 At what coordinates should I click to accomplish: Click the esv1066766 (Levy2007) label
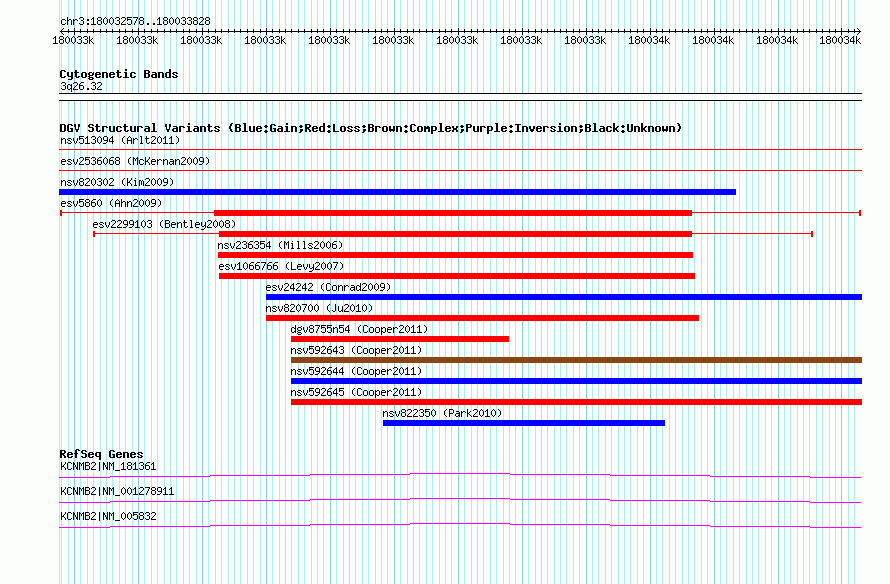[281, 266]
